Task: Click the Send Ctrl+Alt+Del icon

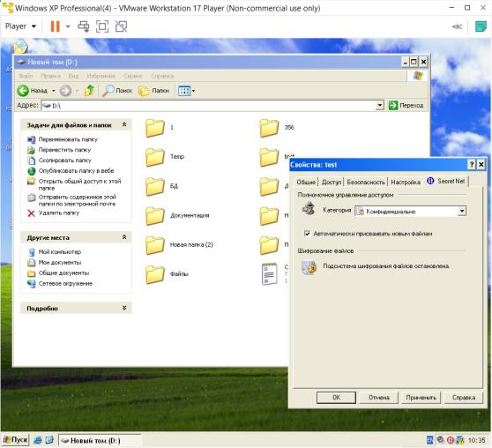Action: coord(84,26)
